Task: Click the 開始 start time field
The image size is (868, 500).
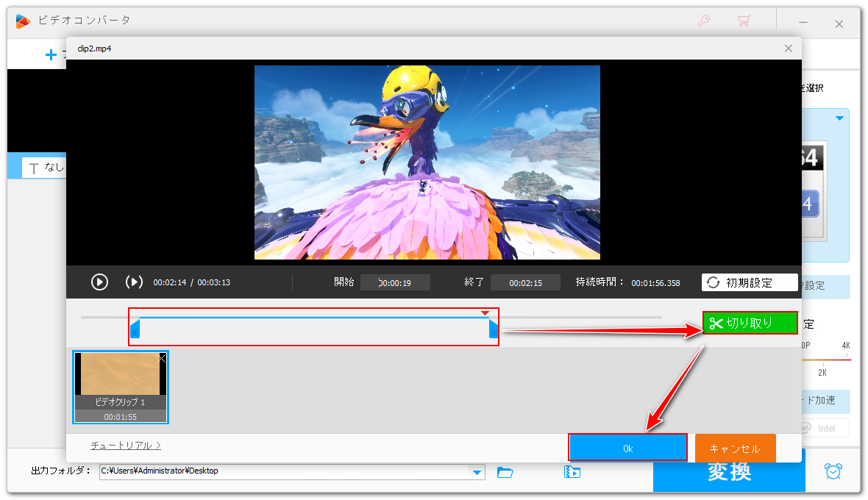Action: pos(395,282)
